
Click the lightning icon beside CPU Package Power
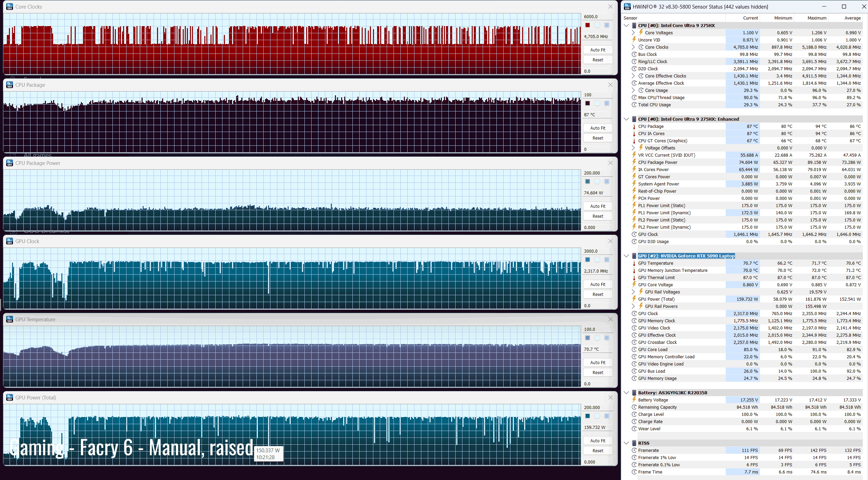(x=634, y=162)
